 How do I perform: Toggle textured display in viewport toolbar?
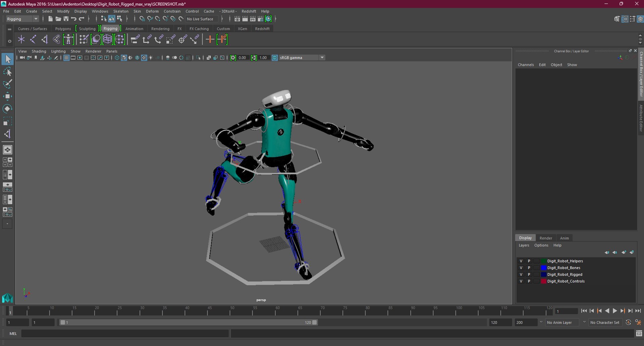coord(144,58)
